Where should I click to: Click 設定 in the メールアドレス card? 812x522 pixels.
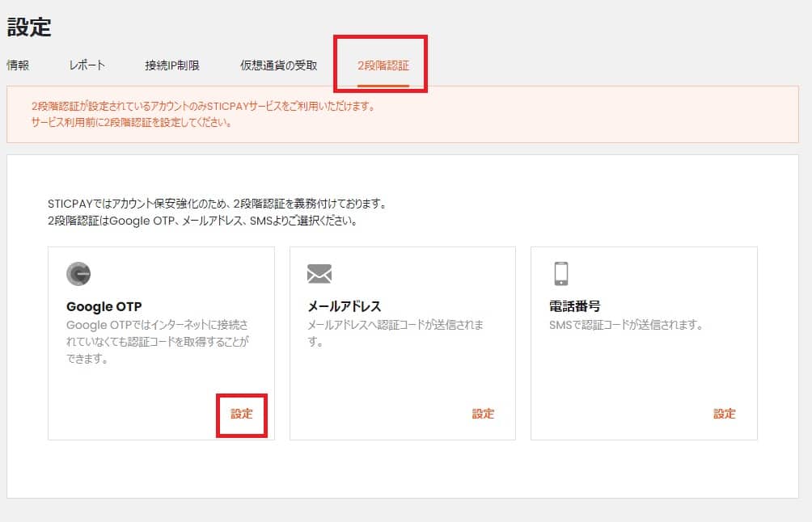coord(483,414)
